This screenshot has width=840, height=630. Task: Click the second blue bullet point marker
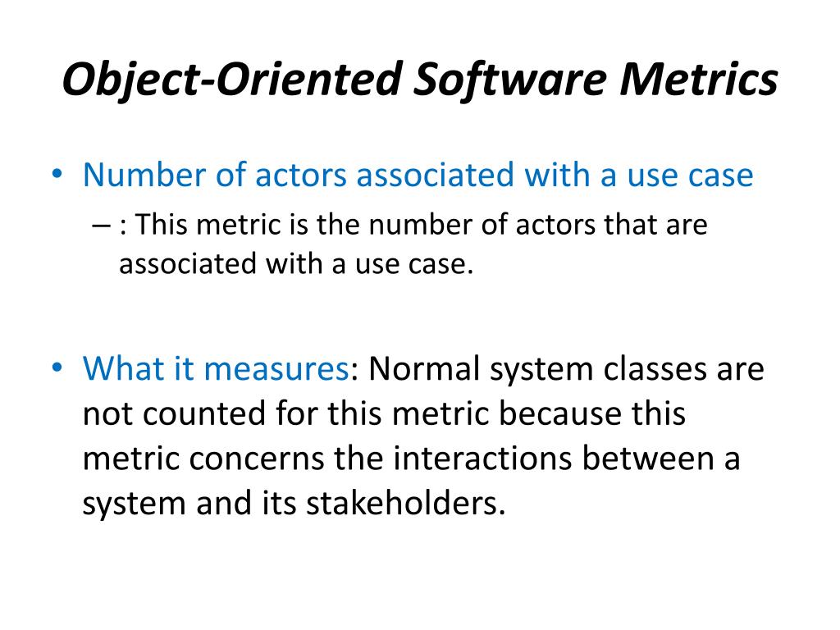[57, 368]
